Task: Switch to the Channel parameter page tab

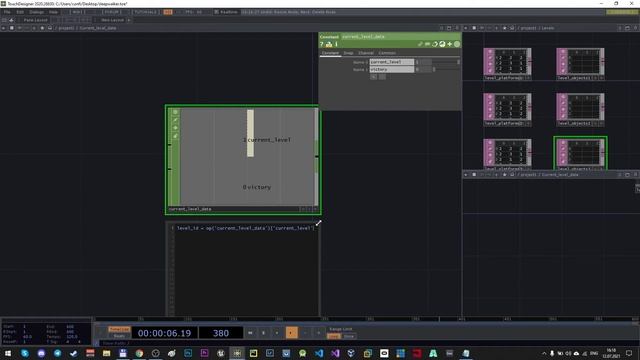Action: click(366, 53)
